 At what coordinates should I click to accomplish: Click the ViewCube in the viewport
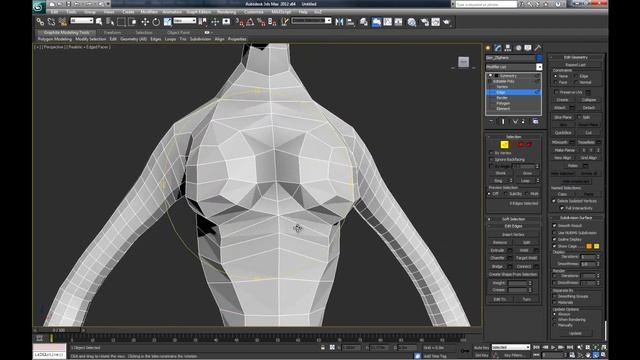(x=463, y=62)
